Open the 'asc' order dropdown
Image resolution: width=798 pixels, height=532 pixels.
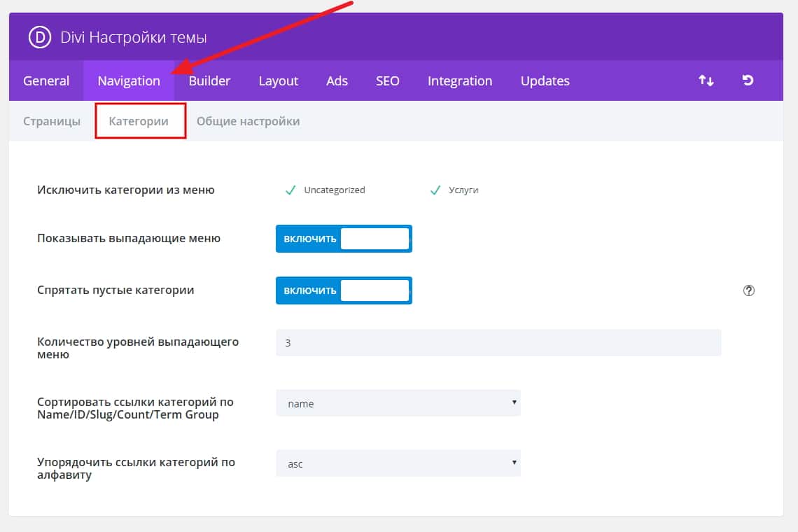398,463
